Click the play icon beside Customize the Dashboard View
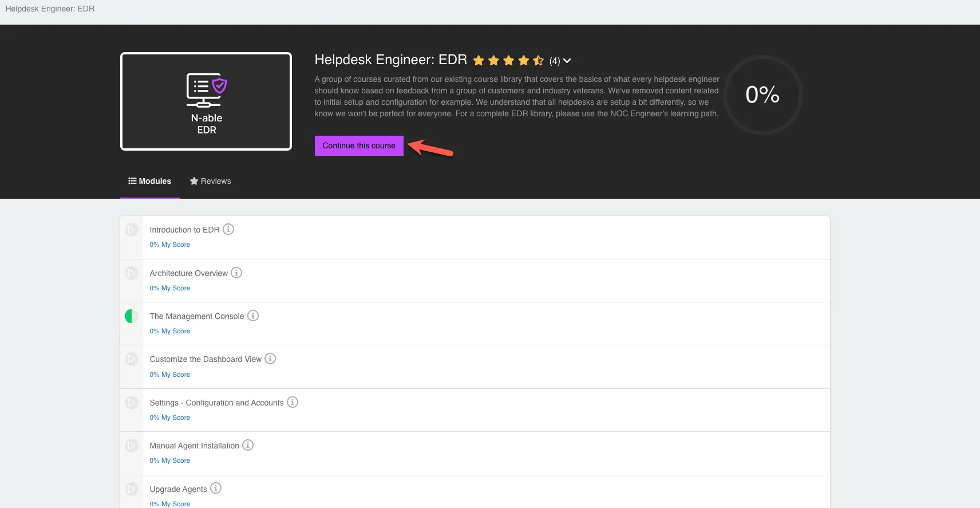The height and width of the screenshot is (508, 980). (132, 359)
